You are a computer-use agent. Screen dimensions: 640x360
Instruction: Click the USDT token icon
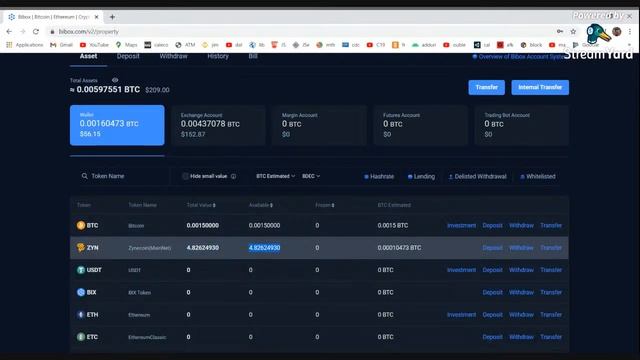(81, 270)
